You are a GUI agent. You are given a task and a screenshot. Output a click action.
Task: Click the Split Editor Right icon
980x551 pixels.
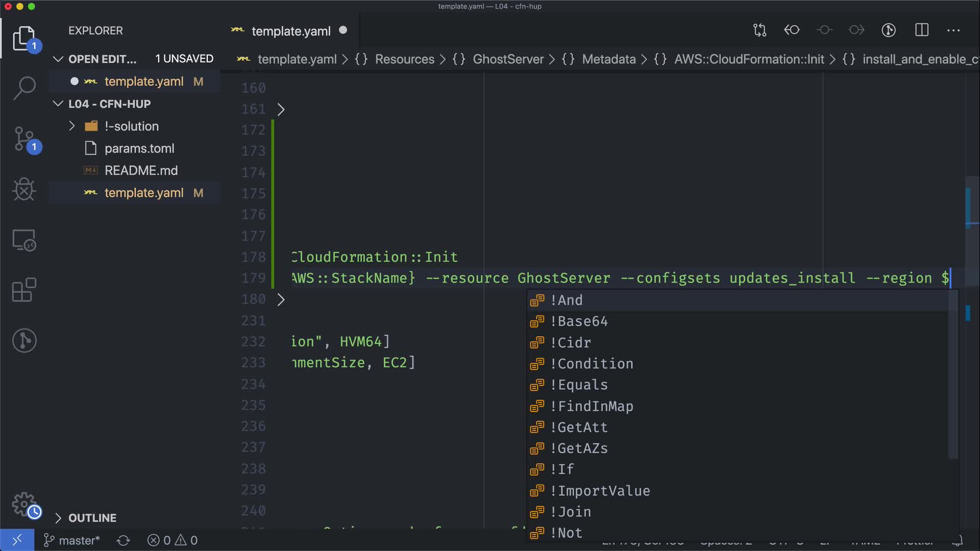pos(921,30)
